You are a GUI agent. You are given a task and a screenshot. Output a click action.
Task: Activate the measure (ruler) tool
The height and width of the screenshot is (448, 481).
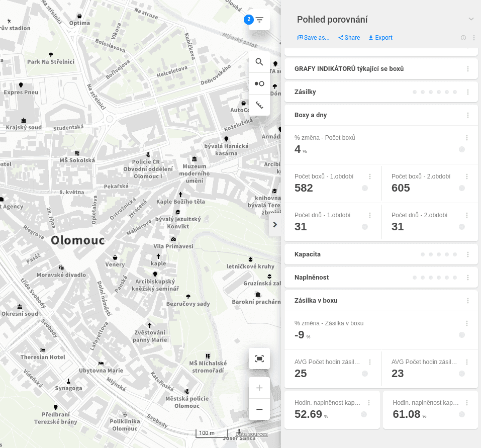(259, 105)
